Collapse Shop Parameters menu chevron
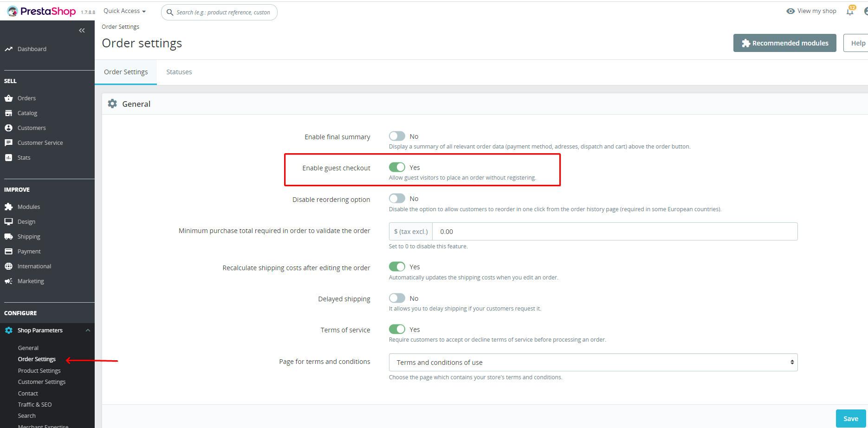The width and height of the screenshot is (868, 428). (x=88, y=330)
